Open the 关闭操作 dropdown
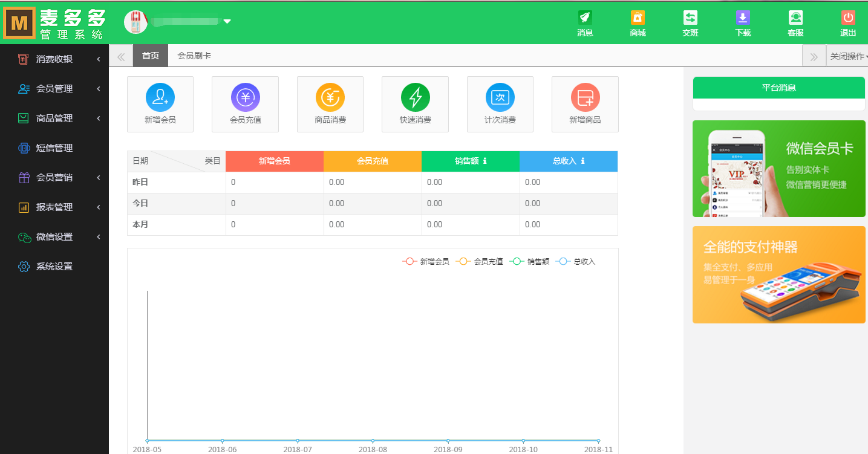The width and height of the screenshot is (868, 454). tap(848, 56)
